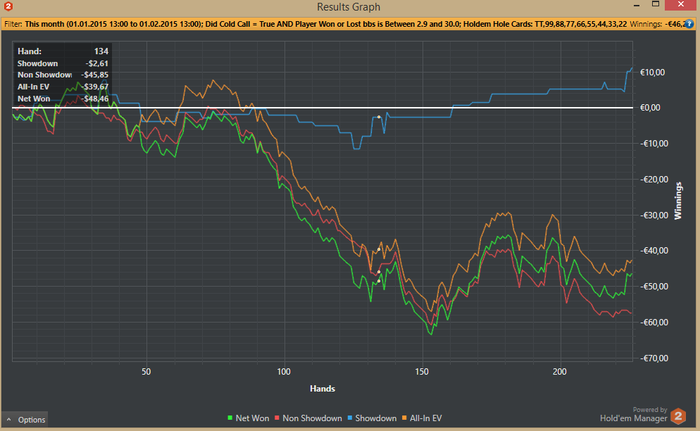The width and height of the screenshot is (700, 431).
Task: Toggle the Non Showdown legend label
Action: [312, 418]
